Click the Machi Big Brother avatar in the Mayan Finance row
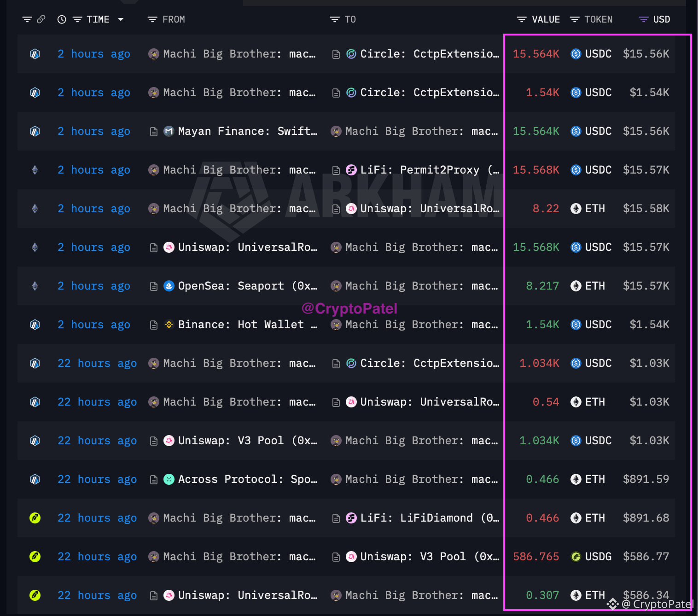The height and width of the screenshot is (616, 698). pyautogui.click(x=336, y=131)
